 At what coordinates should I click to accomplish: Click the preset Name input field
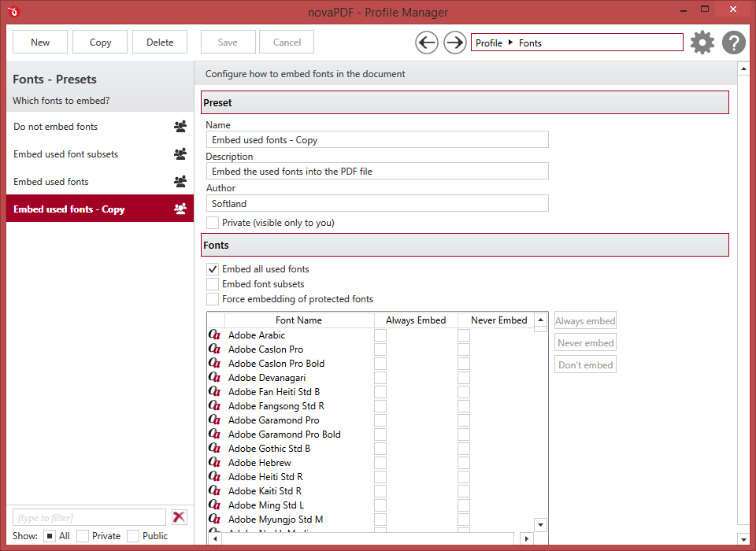coord(377,140)
